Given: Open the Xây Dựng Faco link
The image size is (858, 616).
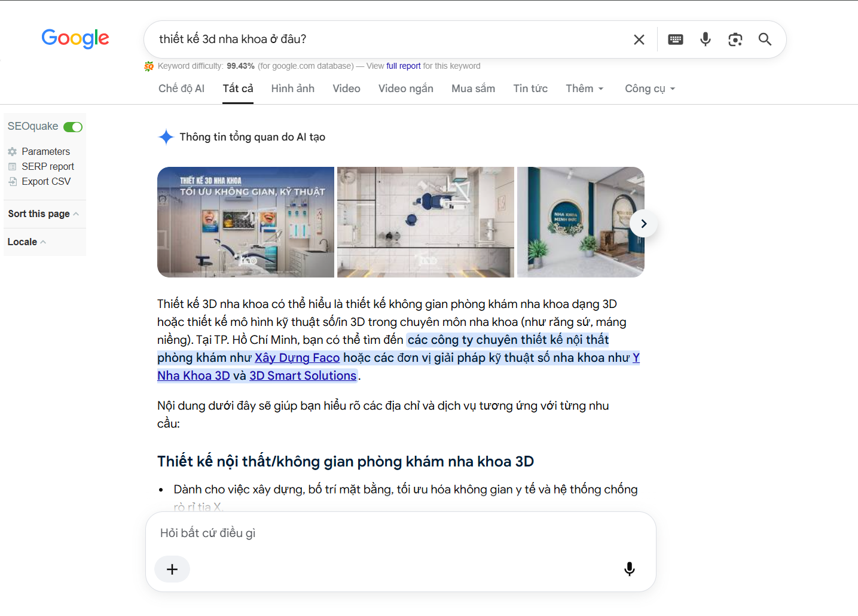Looking at the screenshot, I should (x=297, y=358).
